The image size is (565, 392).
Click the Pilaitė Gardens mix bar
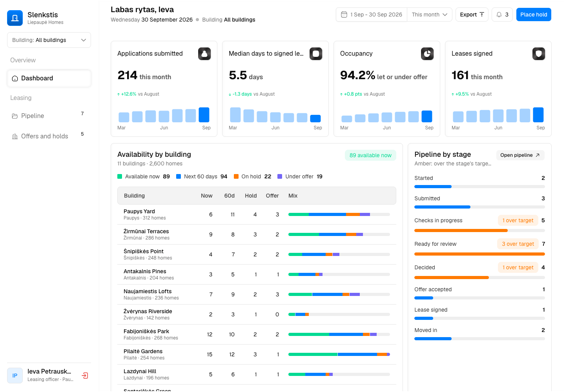tap(339, 354)
